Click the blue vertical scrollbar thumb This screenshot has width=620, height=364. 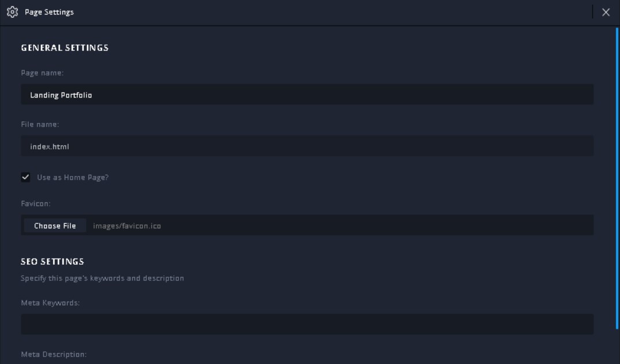[617, 173]
